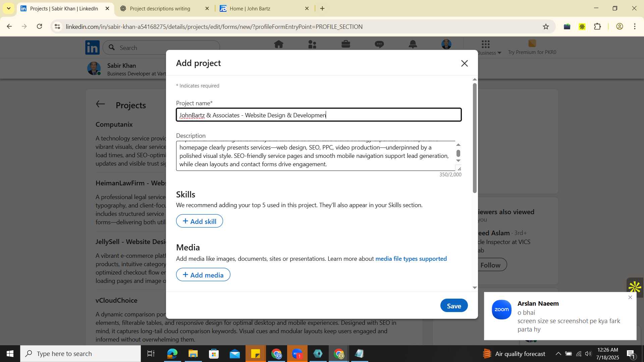This screenshot has width=644, height=362.
Task: Follow Aslam in viewers also viewed
Action: [x=490, y=265]
